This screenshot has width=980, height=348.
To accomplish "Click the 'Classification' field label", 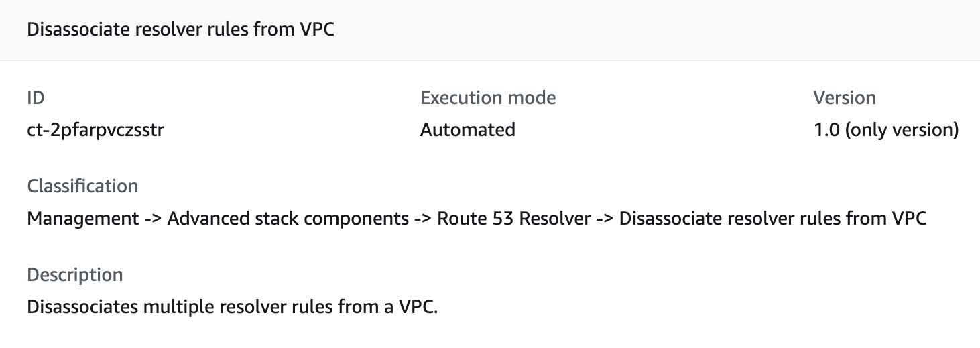I will point(82,186).
